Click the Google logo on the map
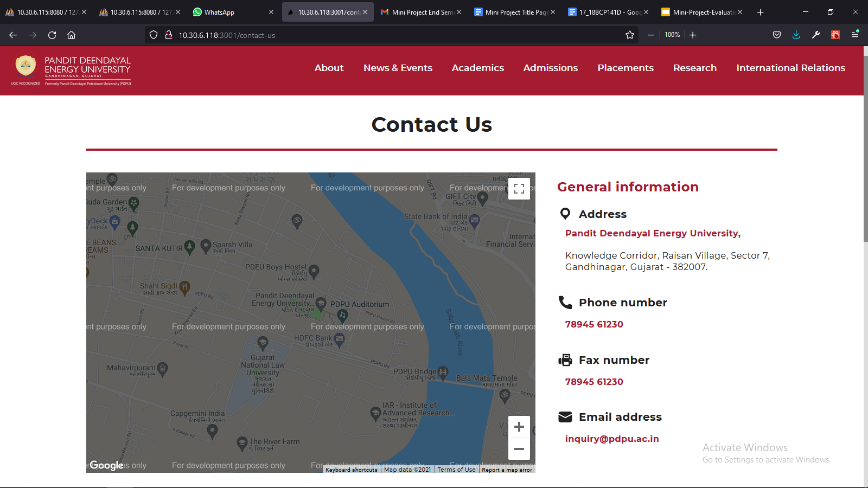The height and width of the screenshot is (488, 868). coord(106,465)
